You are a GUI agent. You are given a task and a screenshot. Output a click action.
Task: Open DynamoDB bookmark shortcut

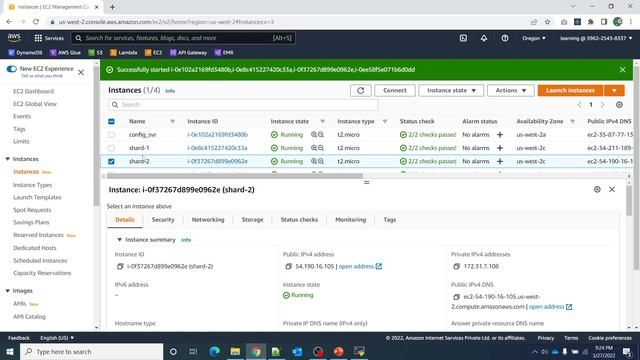click(25, 53)
